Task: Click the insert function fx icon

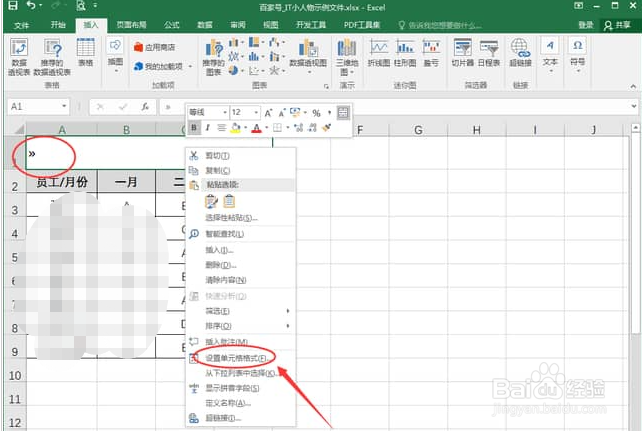Action: [145, 107]
